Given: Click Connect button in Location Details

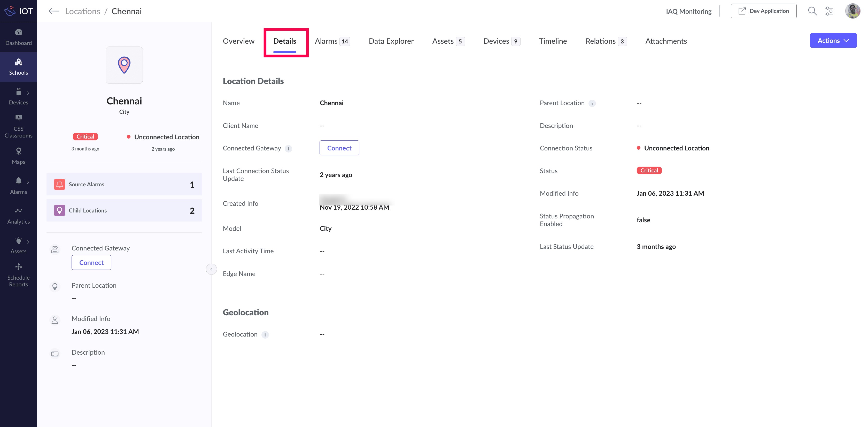Looking at the screenshot, I should tap(339, 148).
